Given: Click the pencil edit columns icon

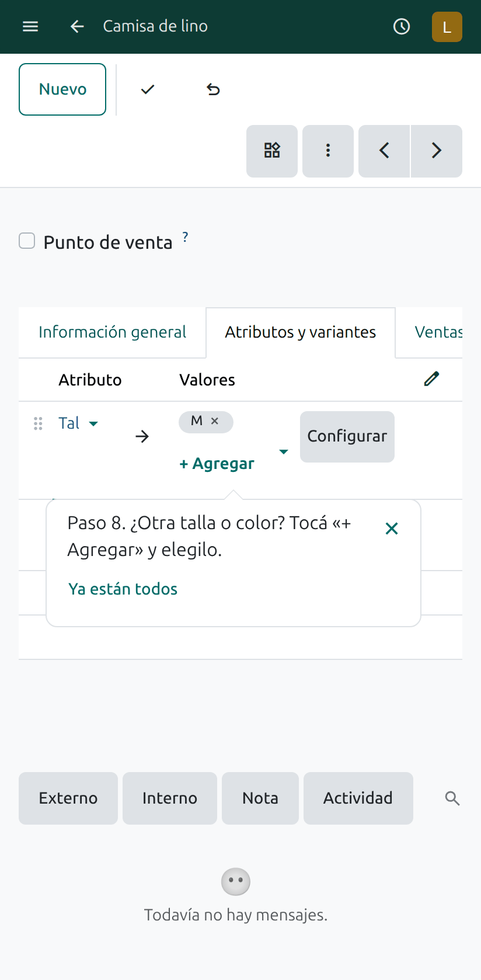Looking at the screenshot, I should tap(431, 379).
